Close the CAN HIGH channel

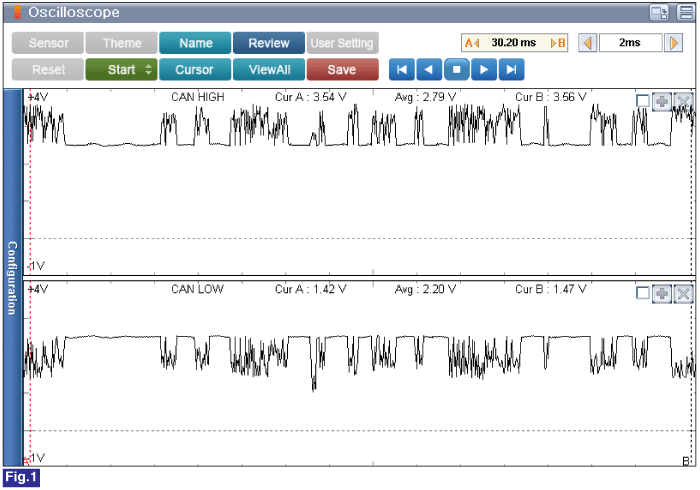(683, 102)
